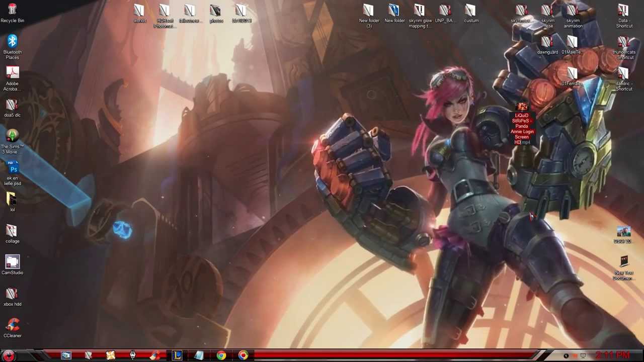The width and height of the screenshot is (644, 362).
Task: Click the taskbar clock showing time
Action: [613, 355]
